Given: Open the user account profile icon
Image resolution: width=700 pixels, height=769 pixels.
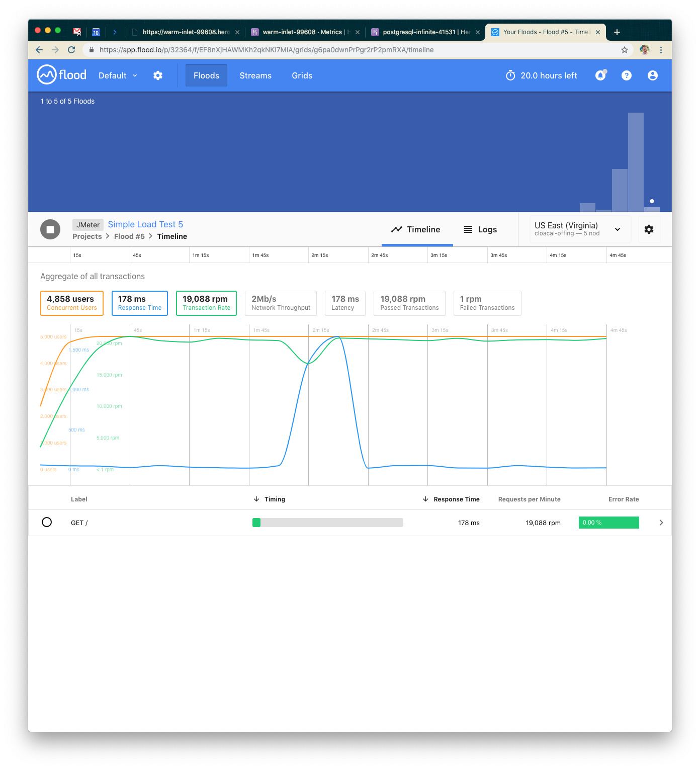Looking at the screenshot, I should pos(652,75).
